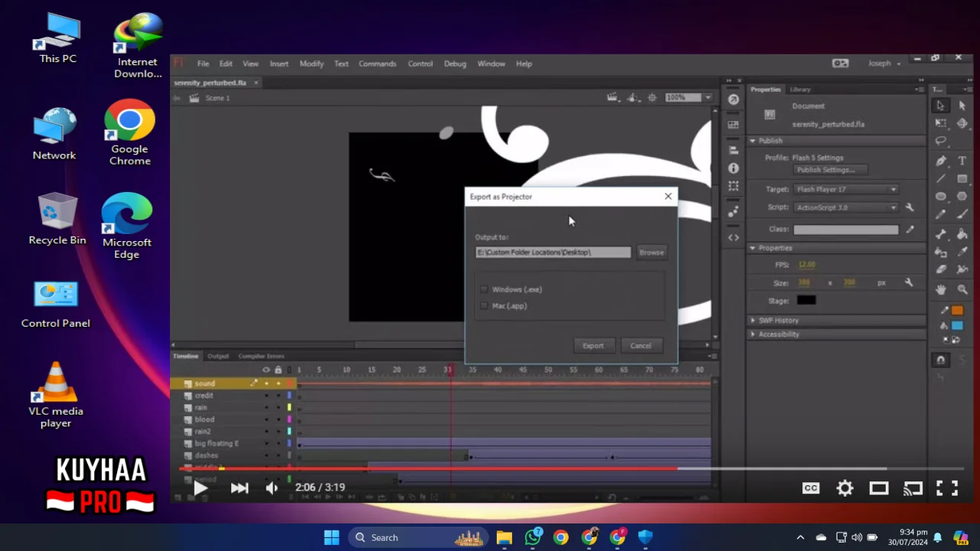Open the Commands menu

tap(377, 64)
